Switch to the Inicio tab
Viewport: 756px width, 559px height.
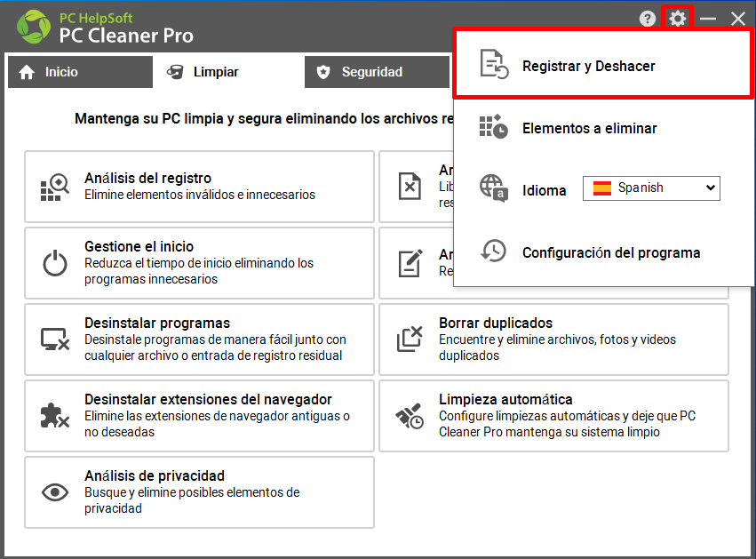[80, 72]
